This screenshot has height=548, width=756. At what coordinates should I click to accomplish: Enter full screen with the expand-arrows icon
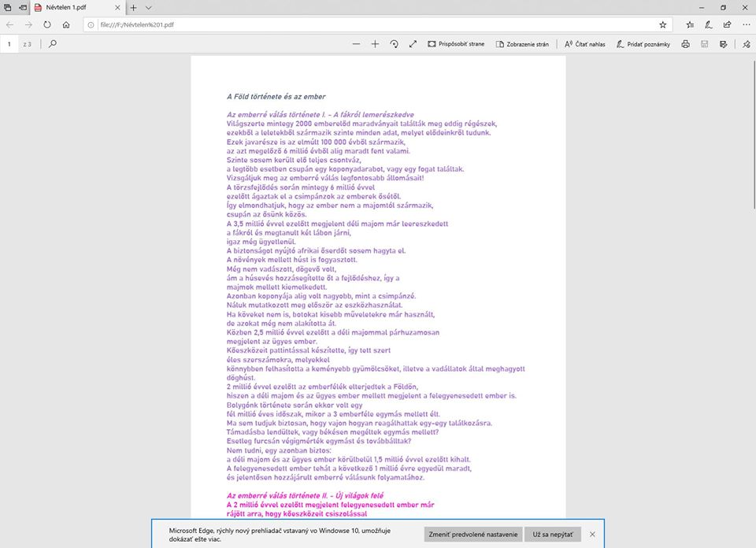coord(413,44)
